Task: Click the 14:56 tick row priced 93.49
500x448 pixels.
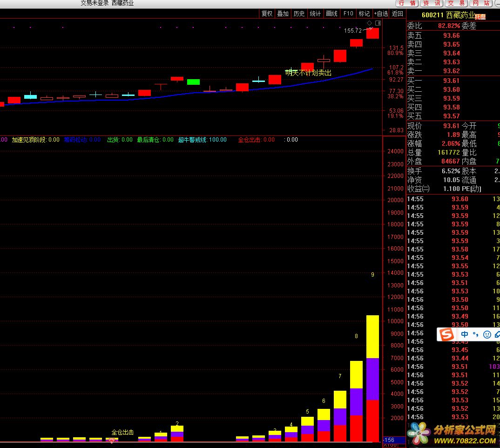Action: [x=453, y=316]
